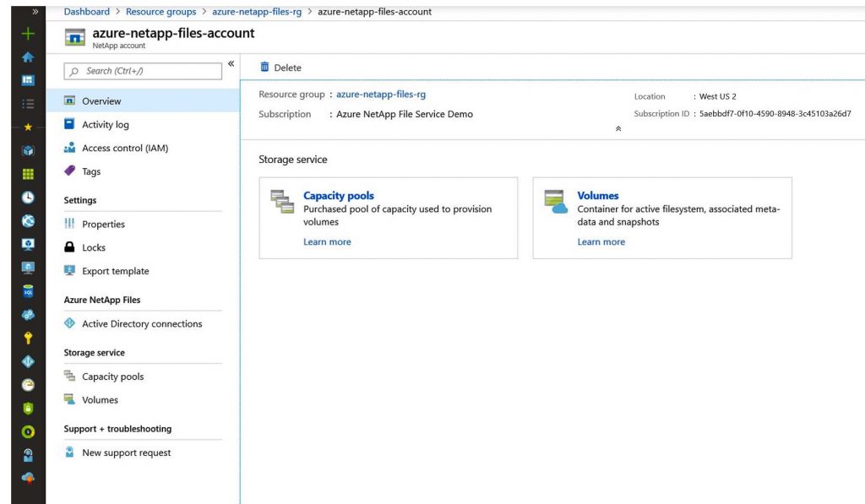
Task: Click the azure-netapp-files-rg resource group link
Action: click(381, 95)
